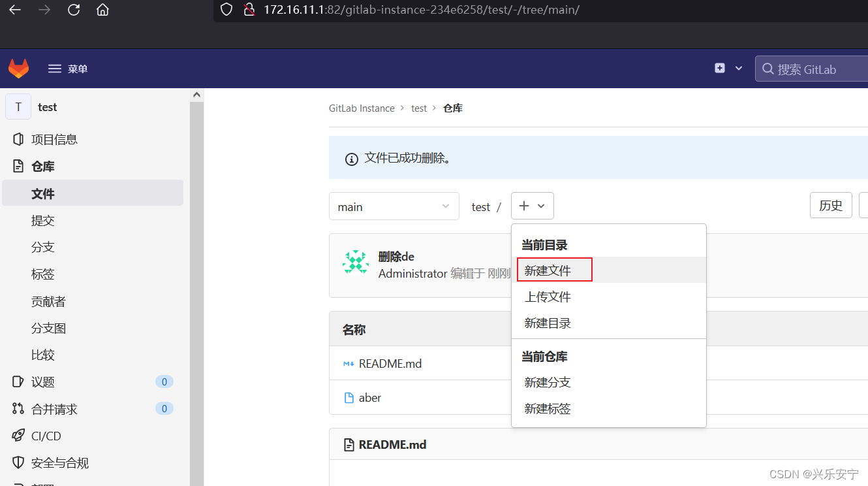868x486 pixels.
Task: Click the test path link beside branch selector
Action: click(481, 206)
